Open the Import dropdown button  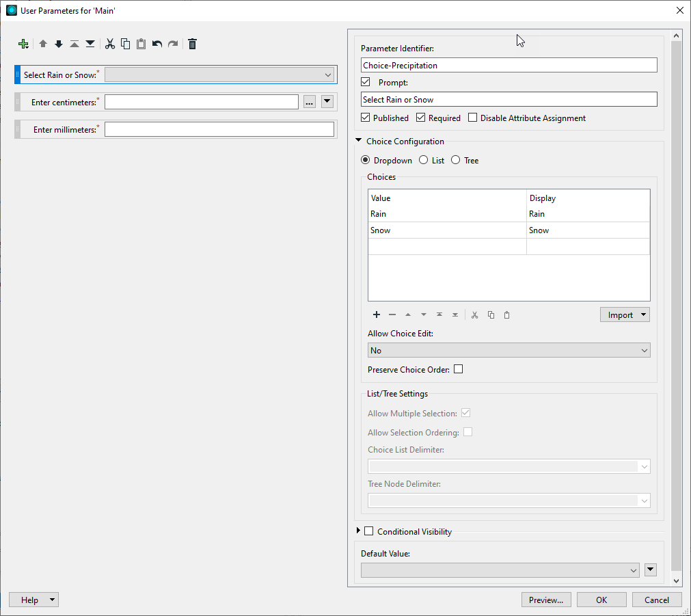[x=625, y=314]
